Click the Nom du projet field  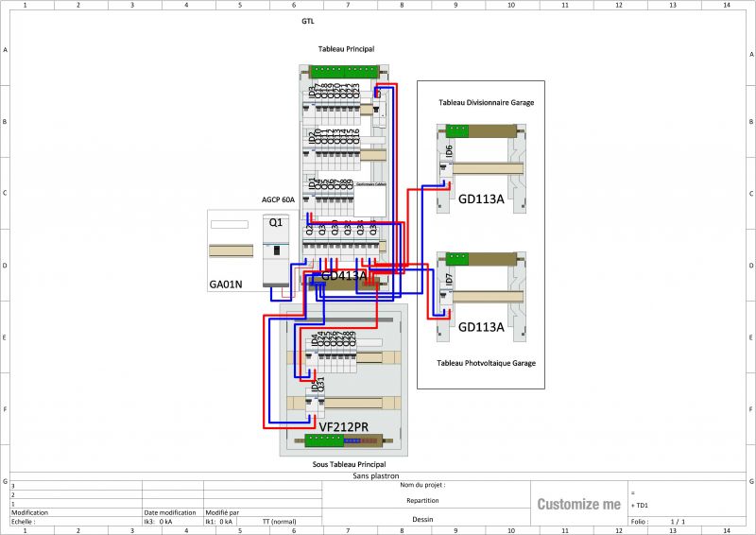pyautogui.click(x=422, y=485)
